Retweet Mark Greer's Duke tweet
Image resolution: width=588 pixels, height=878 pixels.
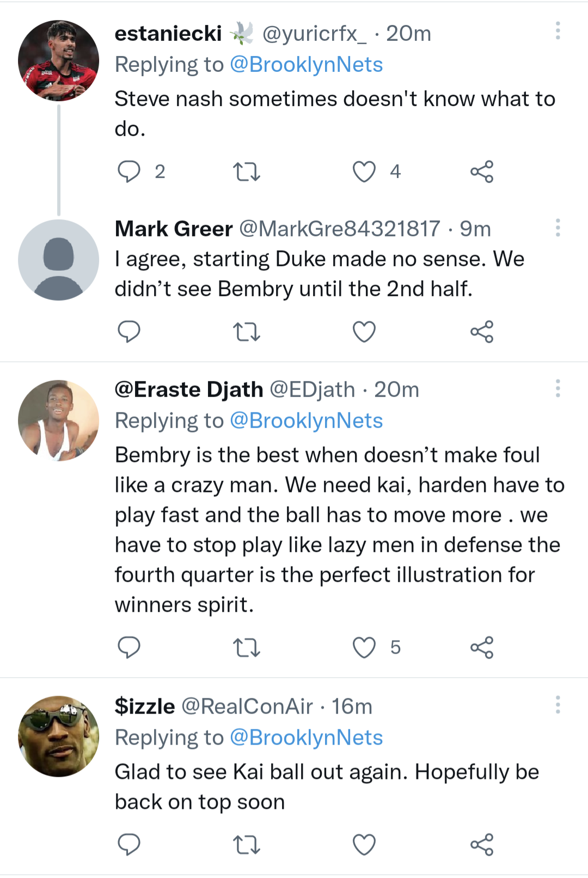(247, 332)
